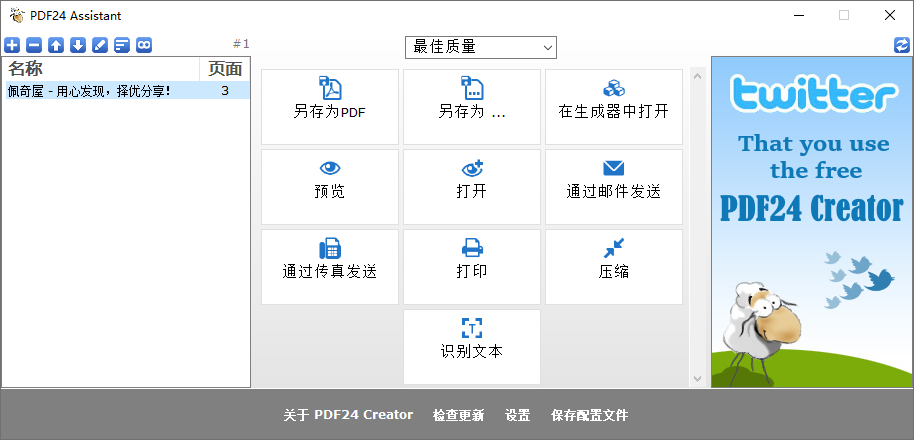Click the 压缩 compress tile
The image size is (914, 440).
tap(614, 267)
